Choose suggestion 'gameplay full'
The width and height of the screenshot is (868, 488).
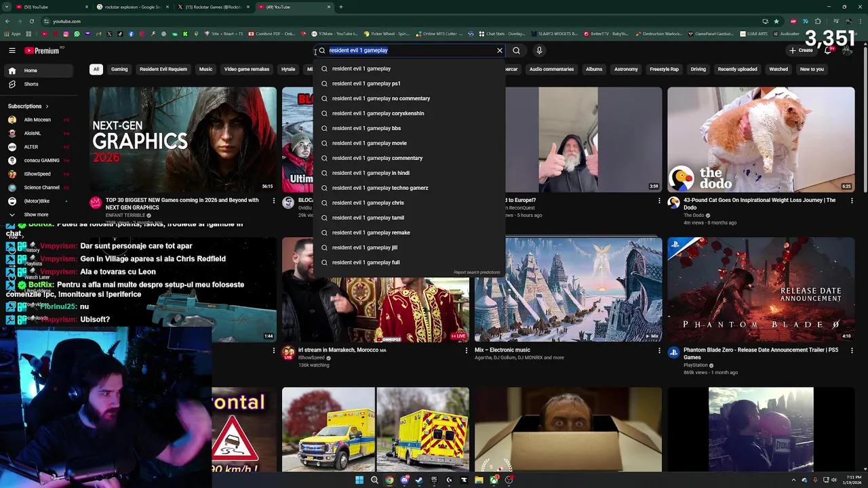pos(410,262)
